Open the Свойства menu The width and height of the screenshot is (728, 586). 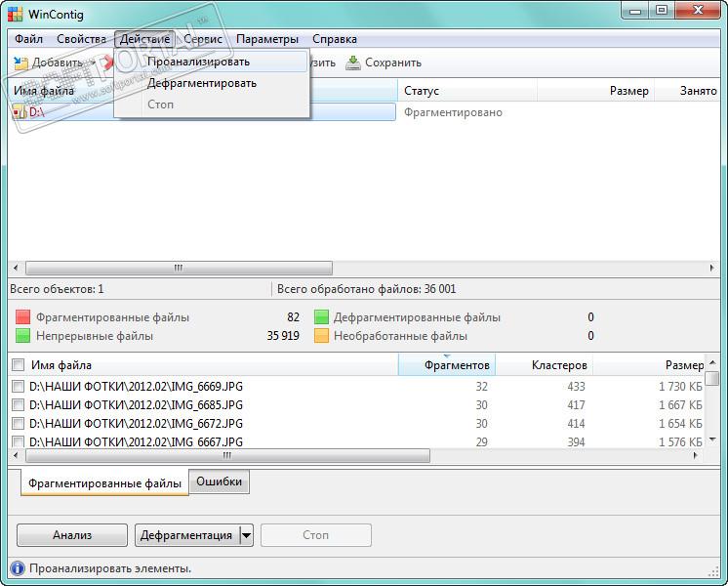point(81,39)
